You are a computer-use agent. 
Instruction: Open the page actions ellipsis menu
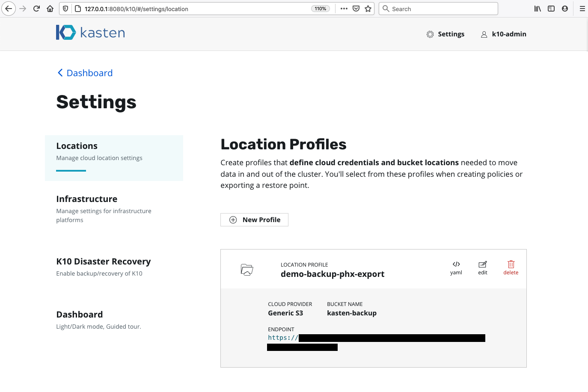coord(344,9)
